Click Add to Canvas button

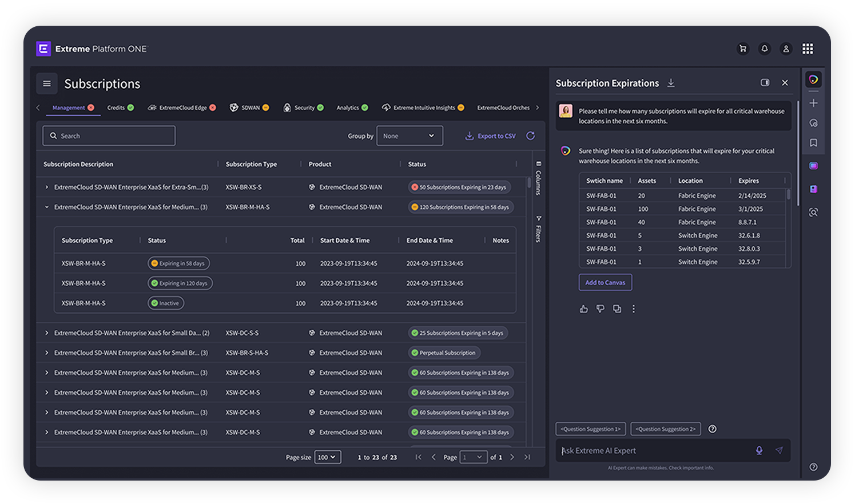click(605, 282)
